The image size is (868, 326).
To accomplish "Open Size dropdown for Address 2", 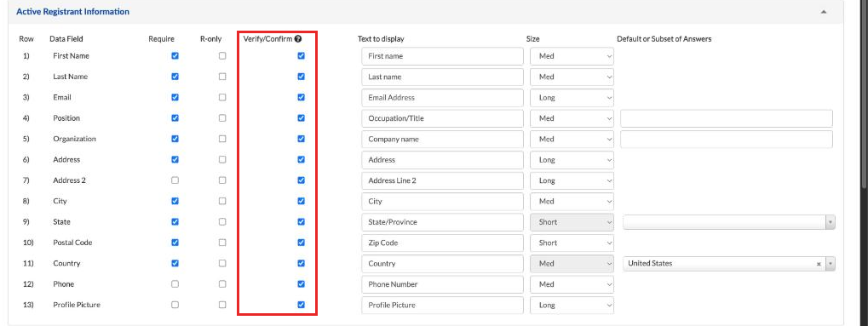I will [572, 181].
